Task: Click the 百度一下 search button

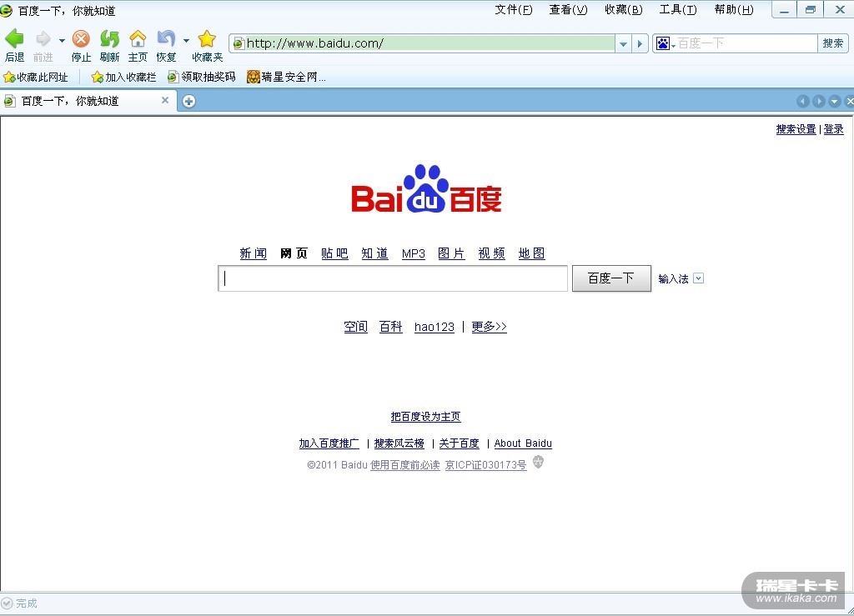Action: 611,278
